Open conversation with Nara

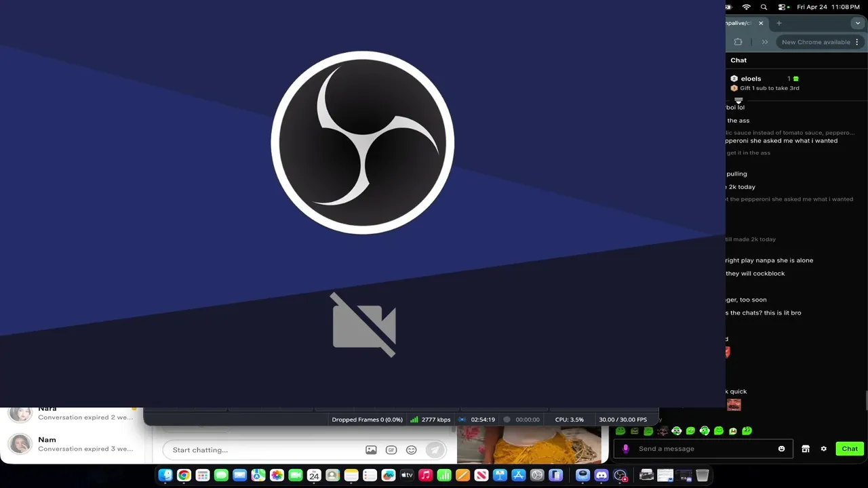(71, 413)
